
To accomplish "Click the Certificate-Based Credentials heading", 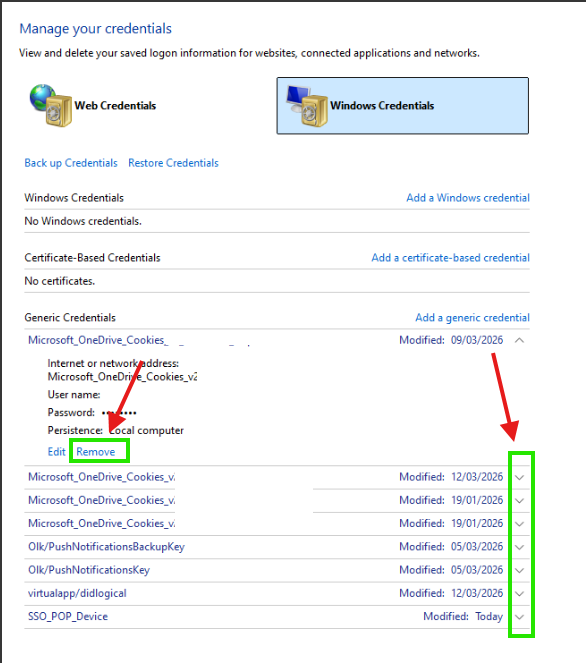I will 92,258.
